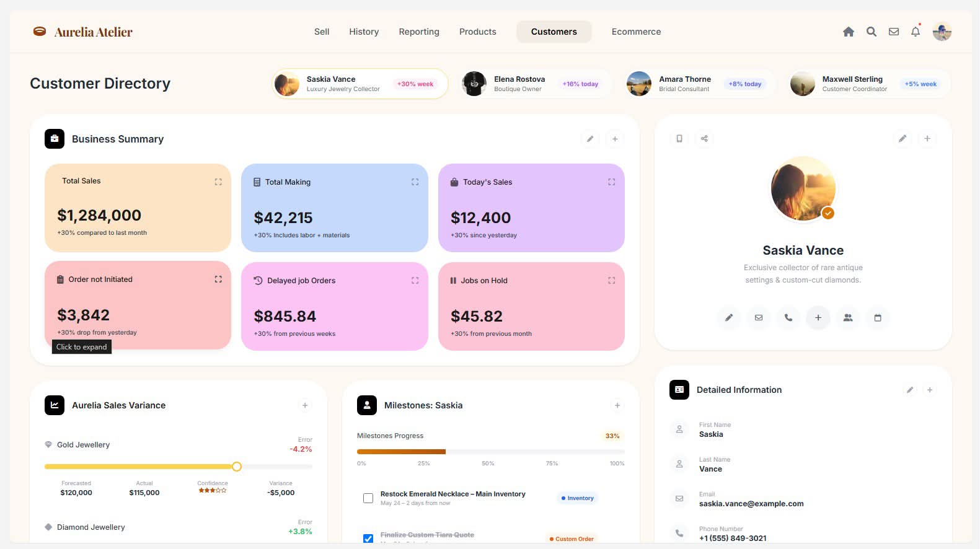Open the notifications bell
This screenshot has height=549, width=980.
coord(916,32)
